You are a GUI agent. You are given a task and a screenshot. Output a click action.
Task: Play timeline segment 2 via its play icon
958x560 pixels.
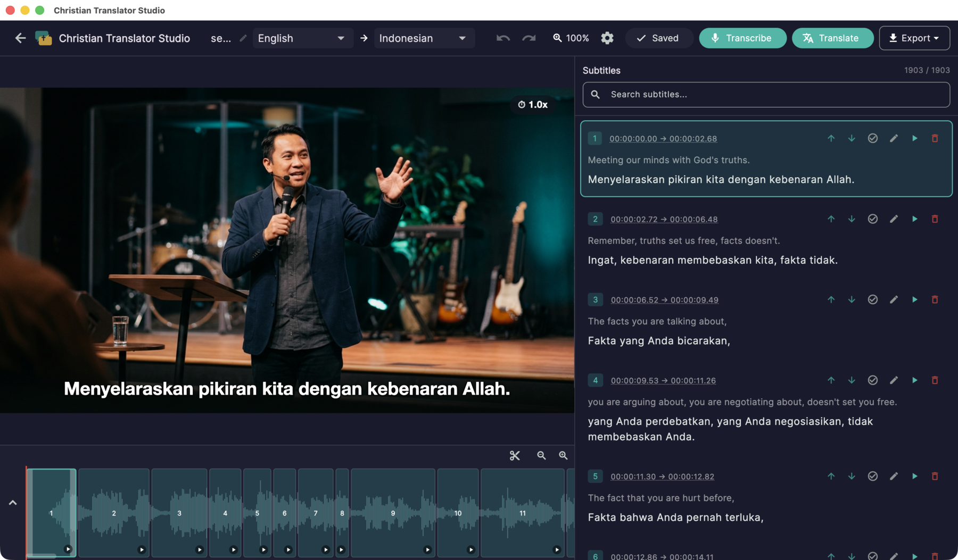[142, 549]
